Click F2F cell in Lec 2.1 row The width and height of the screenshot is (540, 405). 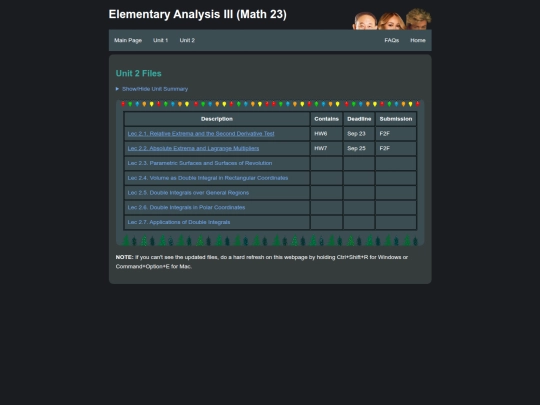point(396,134)
